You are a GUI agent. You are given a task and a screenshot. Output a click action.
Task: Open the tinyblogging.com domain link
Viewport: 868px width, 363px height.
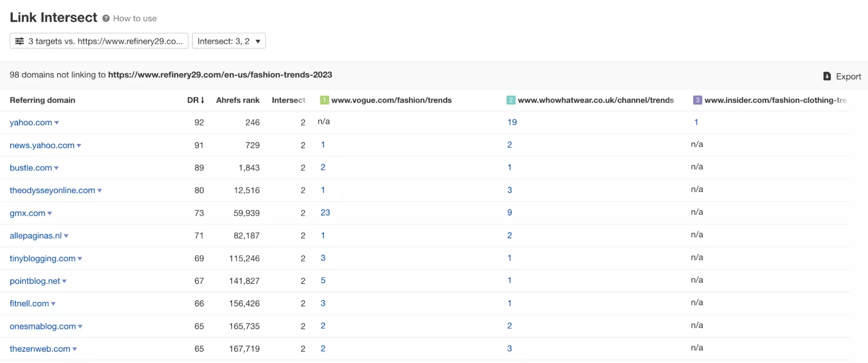[x=43, y=258]
